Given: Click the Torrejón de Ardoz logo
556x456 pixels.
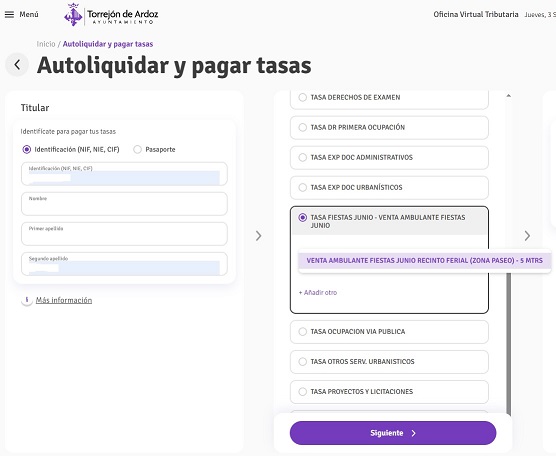Looking at the screenshot, I should (x=111, y=15).
